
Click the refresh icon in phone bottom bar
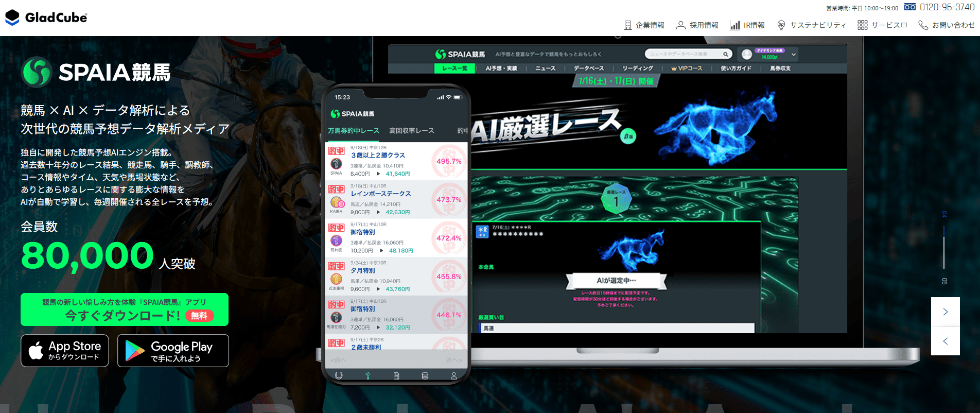tap(339, 375)
